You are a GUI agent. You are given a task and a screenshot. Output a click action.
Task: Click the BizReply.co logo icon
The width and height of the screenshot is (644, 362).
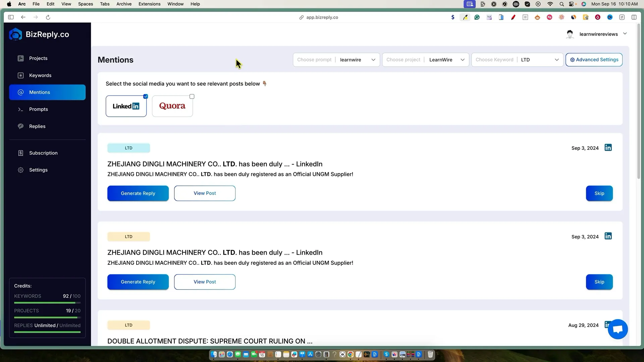tap(15, 34)
